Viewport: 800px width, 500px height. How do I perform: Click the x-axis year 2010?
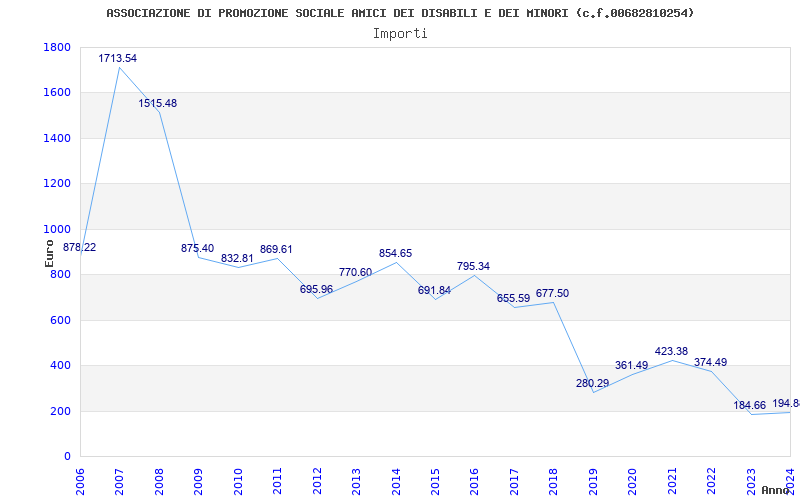click(238, 482)
